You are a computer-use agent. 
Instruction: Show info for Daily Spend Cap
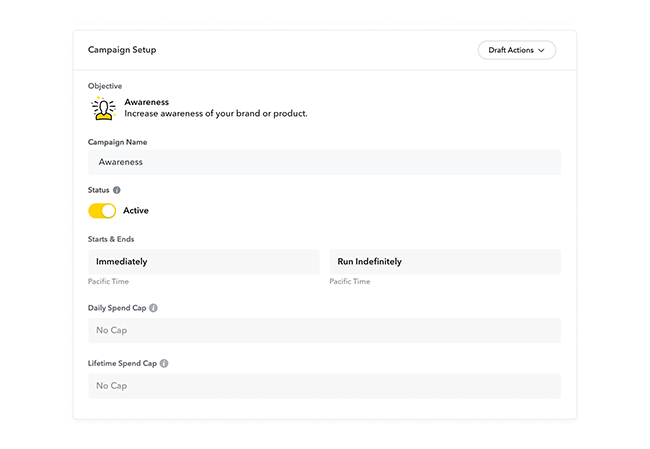pyautogui.click(x=153, y=308)
